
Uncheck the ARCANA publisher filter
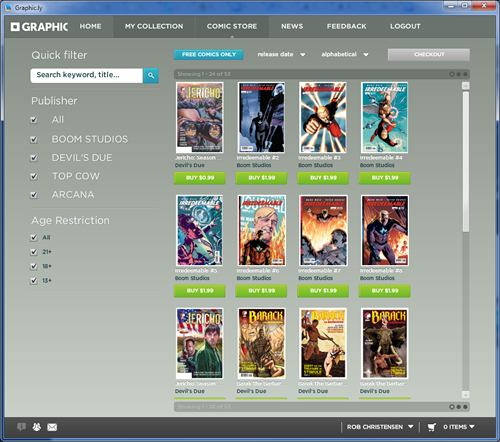point(34,195)
